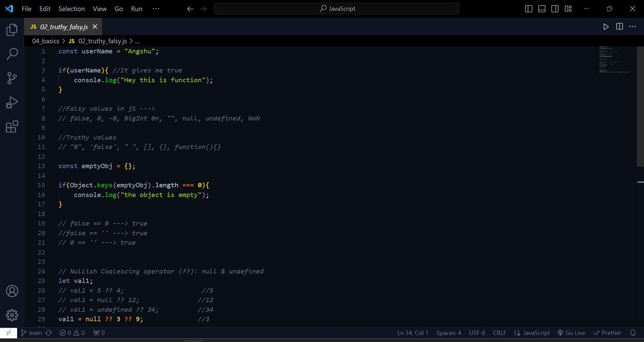This screenshot has width=644, height=342.
Task: Open the Extensions view
Action: pos(12,127)
